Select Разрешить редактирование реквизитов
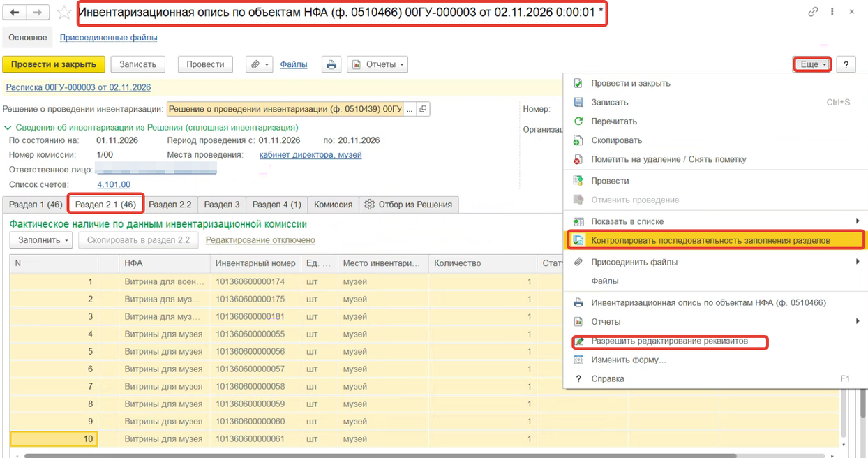The width and height of the screenshot is (868, 458). (x=716, y=341)
